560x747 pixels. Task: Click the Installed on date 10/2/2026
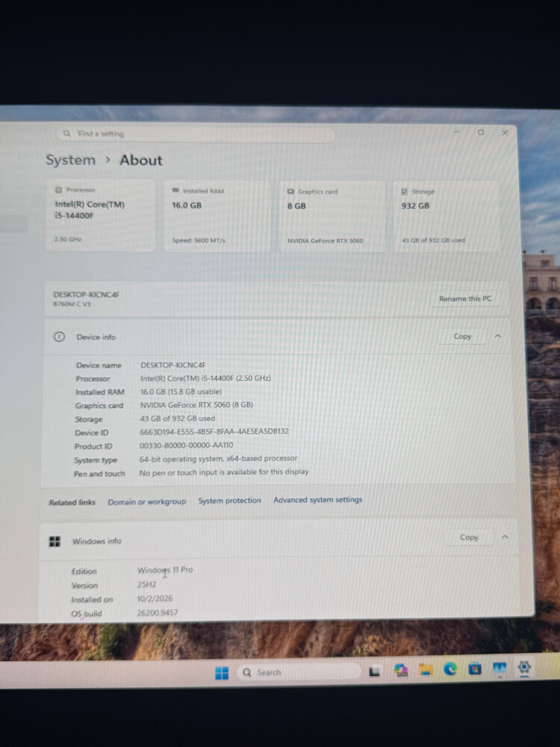click(155, 598)
